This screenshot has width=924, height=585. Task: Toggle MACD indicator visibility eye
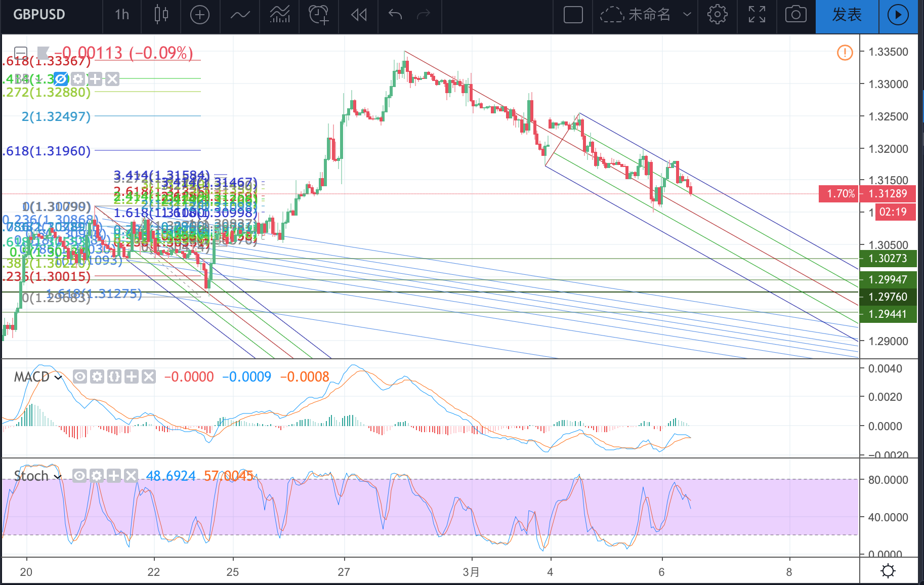click(x=79, y=377)
